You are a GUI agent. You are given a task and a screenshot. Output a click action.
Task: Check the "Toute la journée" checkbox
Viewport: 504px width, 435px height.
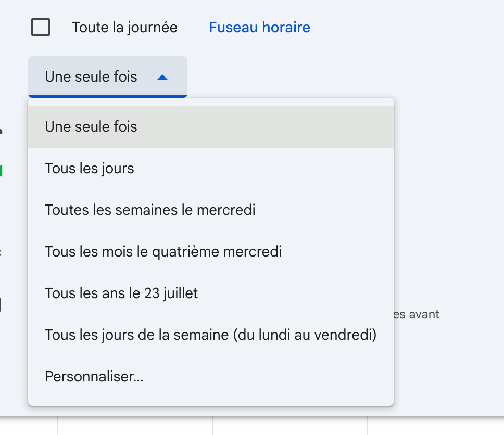coord(41,27)
